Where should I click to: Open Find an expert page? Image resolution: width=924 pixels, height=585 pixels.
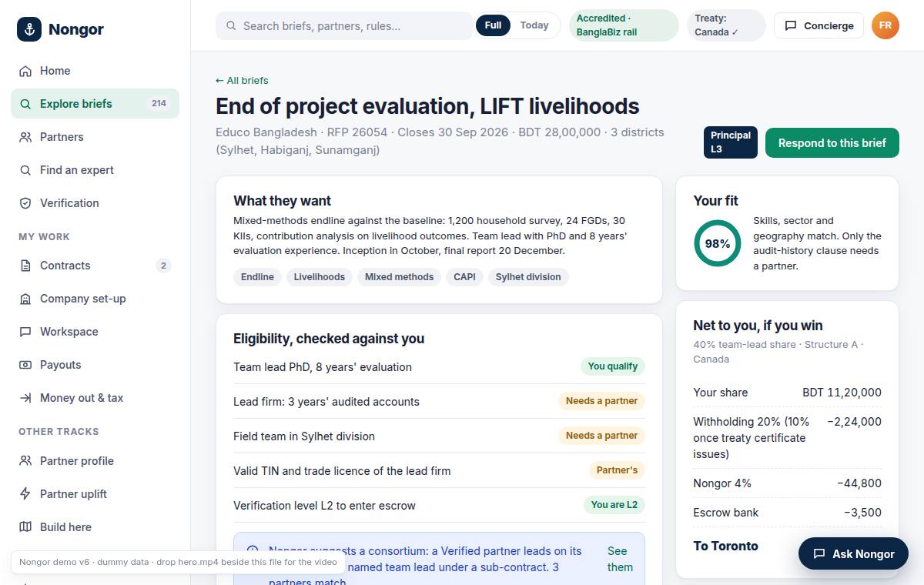point(95,170)
